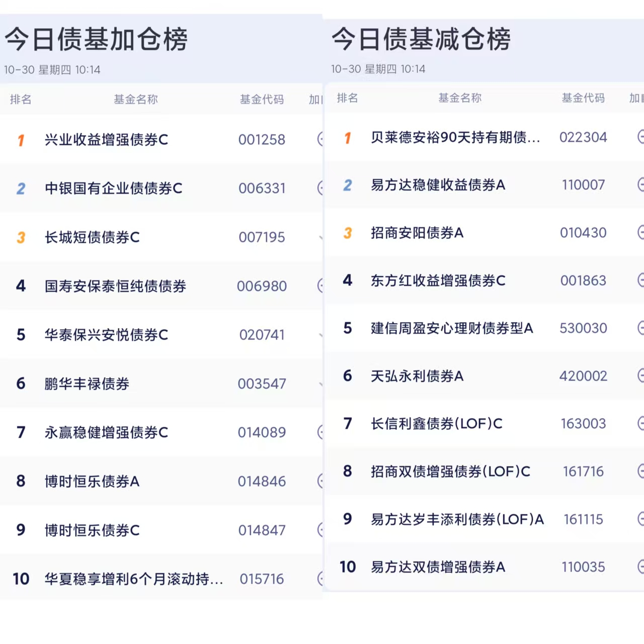Click fund code 007195
This screenshot has height=644, width=644.
click(262, 237)
